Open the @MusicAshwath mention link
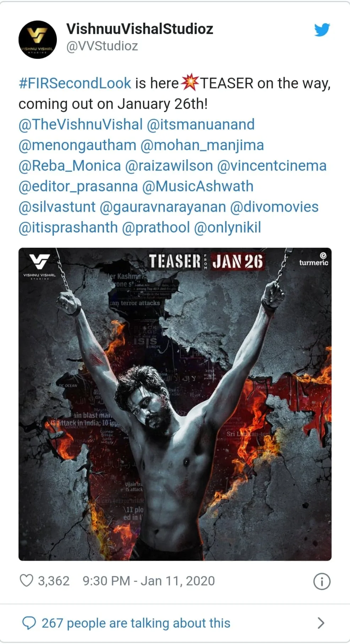Image resolution: width=350 pixels, height=644 pixels. 198,186
